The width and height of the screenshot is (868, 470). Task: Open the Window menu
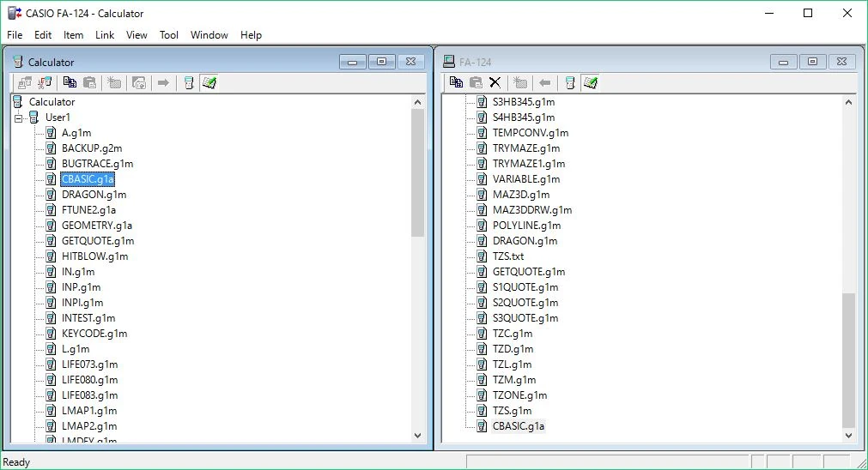tap(209, 35)
